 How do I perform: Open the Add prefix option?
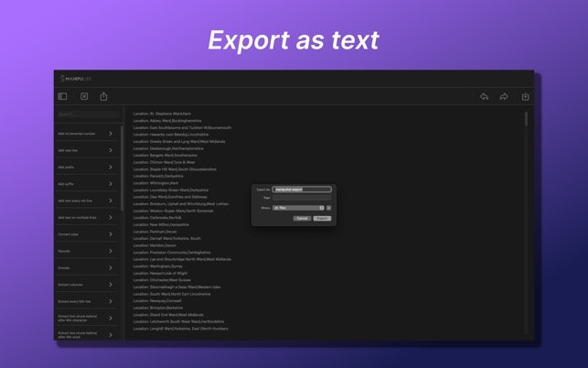click(85, 168)
